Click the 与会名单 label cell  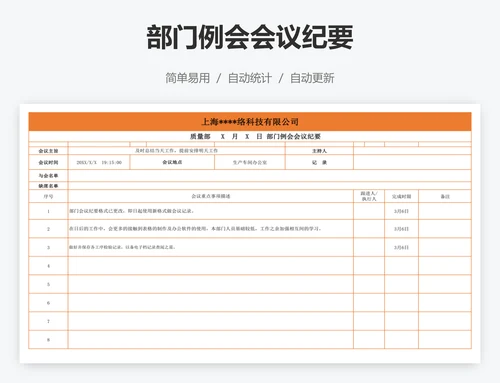click(x=48, y=176)
